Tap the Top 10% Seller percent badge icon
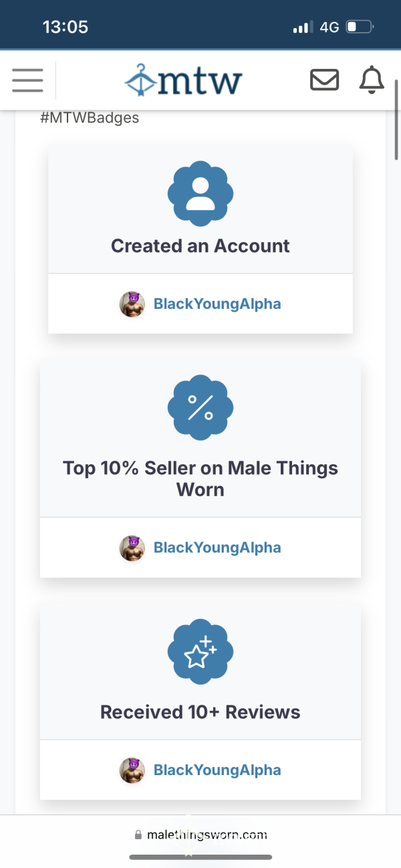401x868 pixels. coord(200,407)
